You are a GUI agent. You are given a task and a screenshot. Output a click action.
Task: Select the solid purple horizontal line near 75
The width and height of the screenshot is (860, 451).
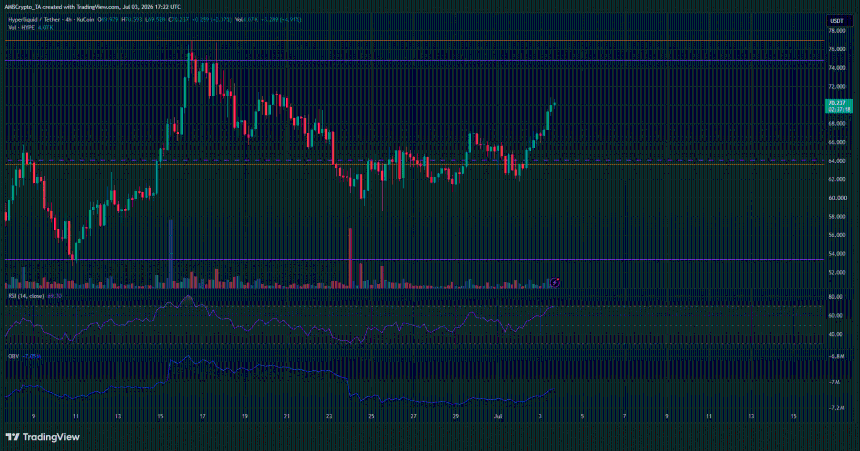point(414,60)
